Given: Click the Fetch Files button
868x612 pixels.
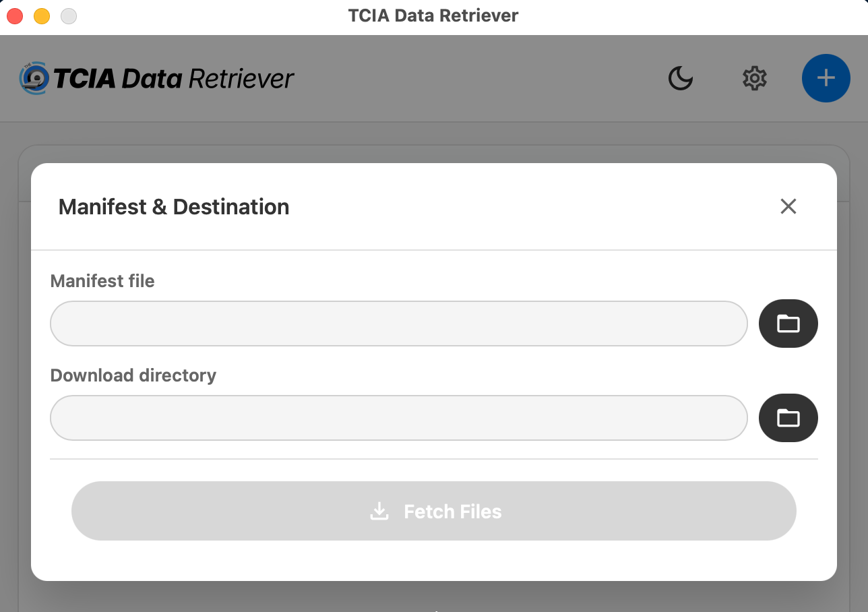Looking at the screenshot, I should click(x=434, y=511).
